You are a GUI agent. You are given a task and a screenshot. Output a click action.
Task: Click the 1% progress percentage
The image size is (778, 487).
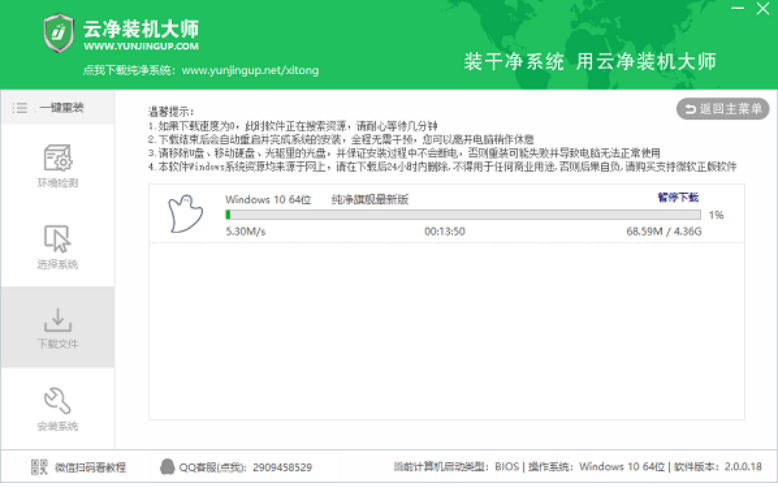click(x=716, y=215)
